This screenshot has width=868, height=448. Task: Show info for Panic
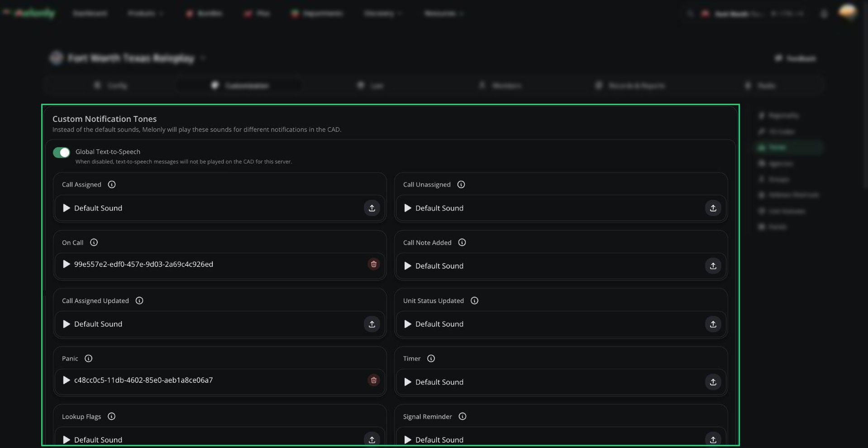click(89, 358)
